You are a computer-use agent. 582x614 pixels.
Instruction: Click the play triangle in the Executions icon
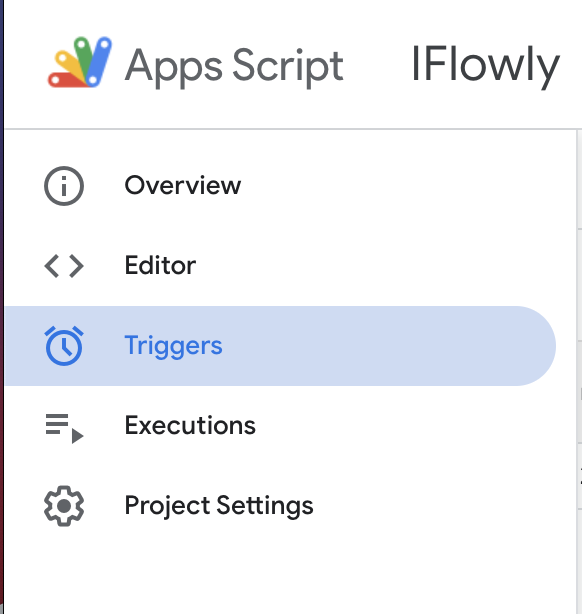tap(77, 436)
